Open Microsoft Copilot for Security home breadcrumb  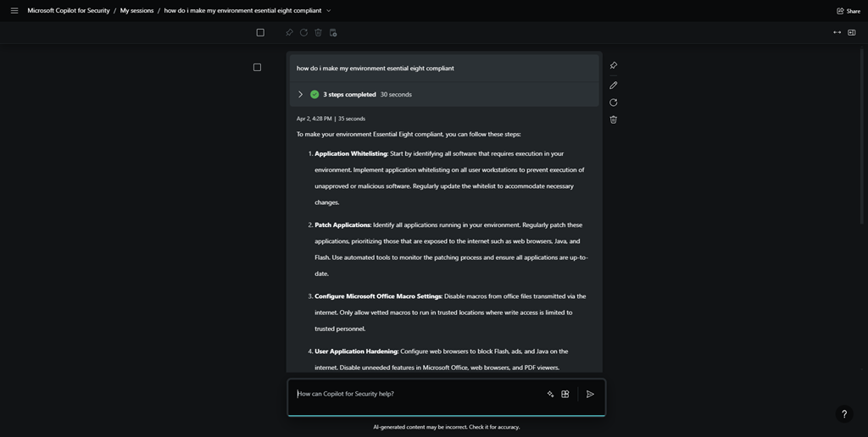tap(69, 11)
